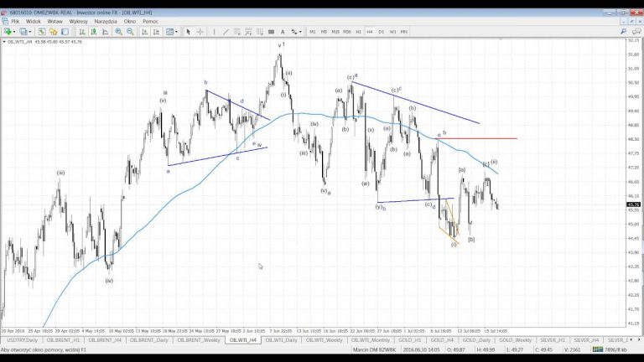Image resolution: width=644 pixels, height=362 pixels.
Task: Open the Wykresy menu
Action: (x=79, y=21)
